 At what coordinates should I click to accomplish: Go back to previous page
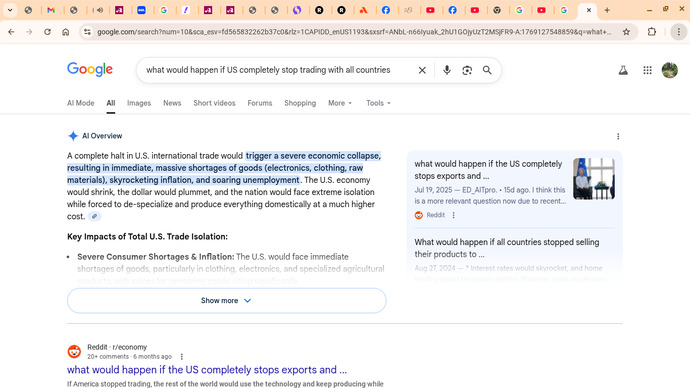click(x=11, y=32)
